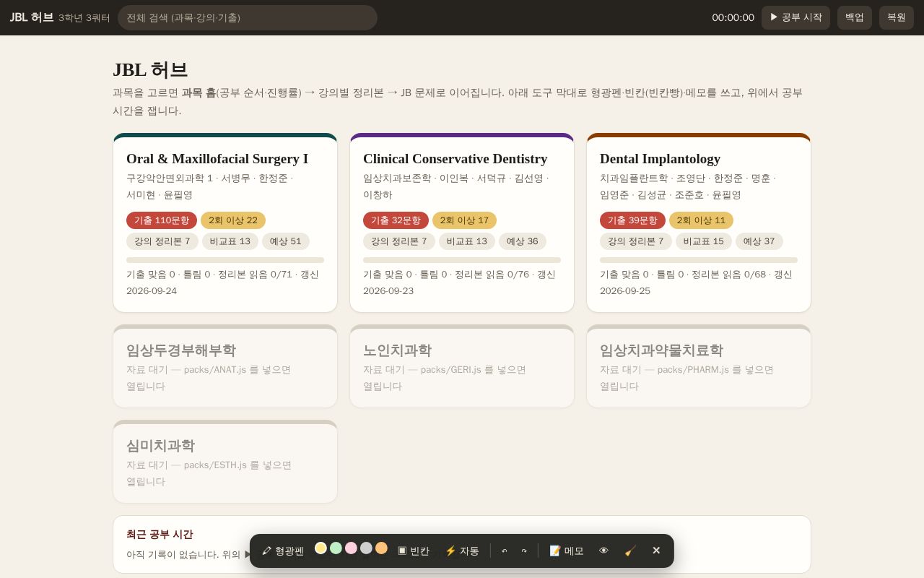The height and width of the screenshot is (578, 924).
Task: Pick the yellow highlighter color
Action: point(321,548)
